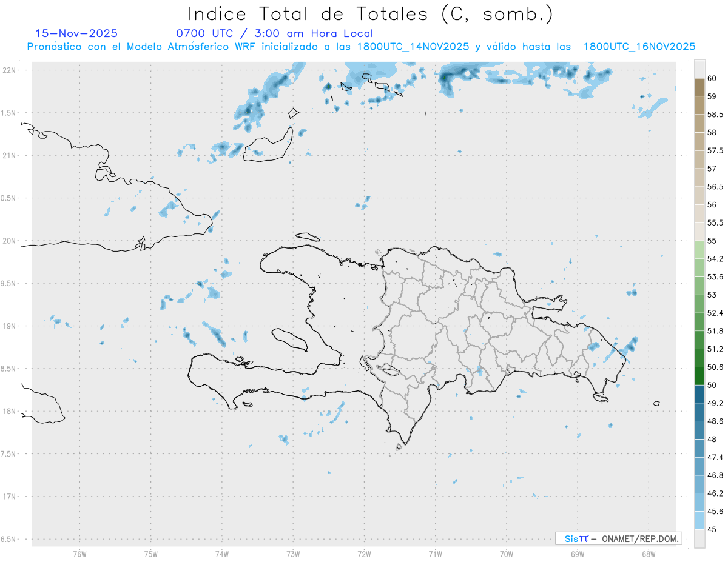Click the "75W" longitude label
This screenshot has height=562, width=728.
tap(151, 554)
